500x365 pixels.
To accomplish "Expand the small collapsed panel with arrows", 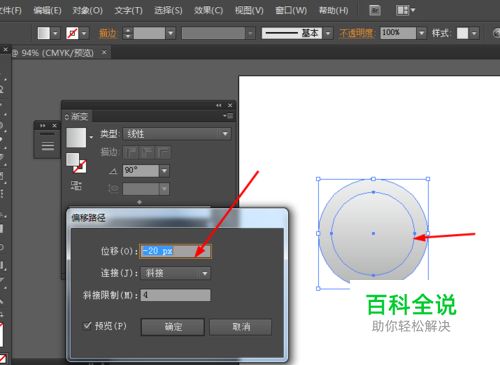I will pos(43,126).
